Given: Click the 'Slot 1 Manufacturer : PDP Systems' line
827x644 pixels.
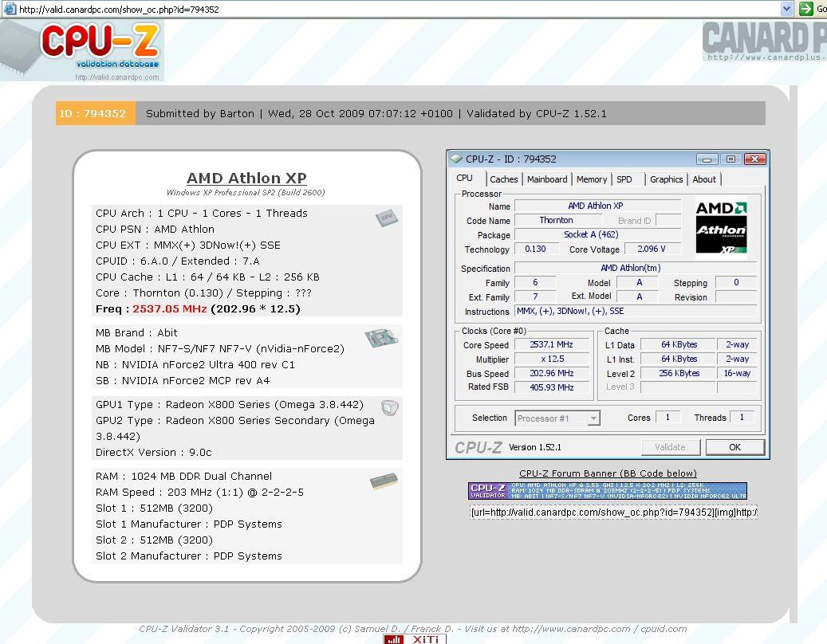Looking at the screenshot, I should click(x=189, y=524).
